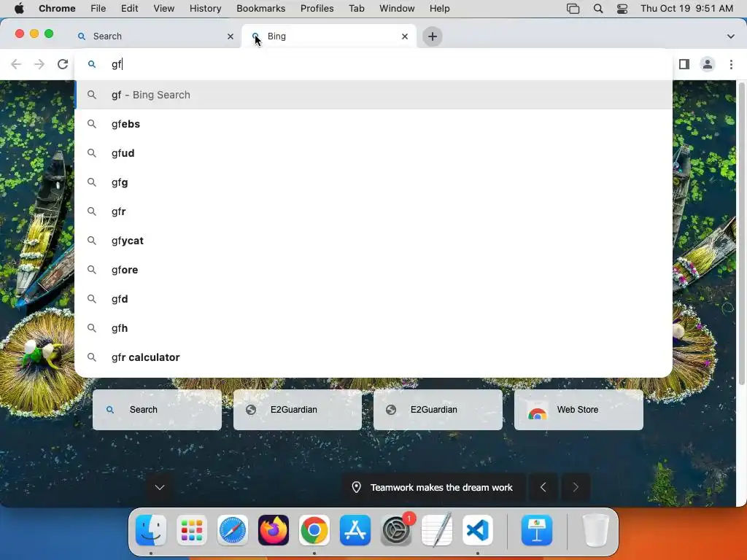Image resolution: width=747 pixels, height=560 pixels.
Task: Open the History menu
Action: 205,9
